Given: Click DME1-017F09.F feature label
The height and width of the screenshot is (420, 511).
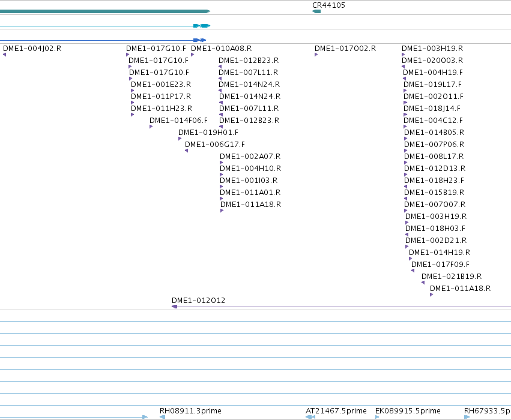Looking at the screenshot, I should coord(440,265).
